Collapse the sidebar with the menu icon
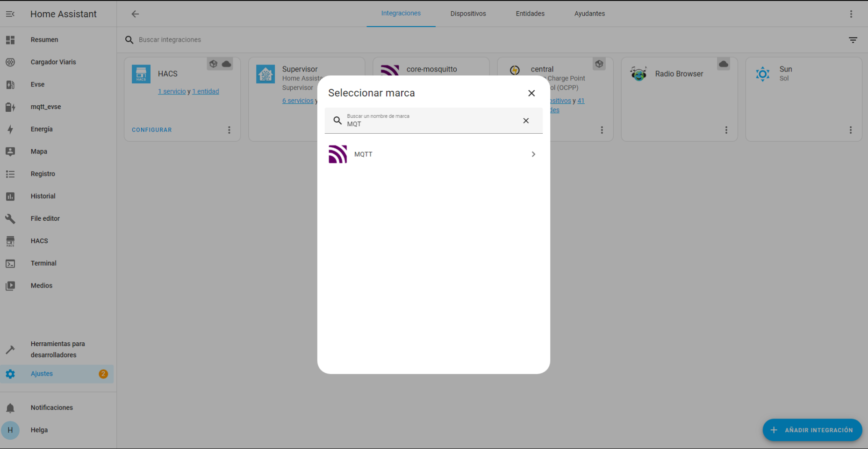The height and width of the screenshot is (449, 868). point(10,14)
